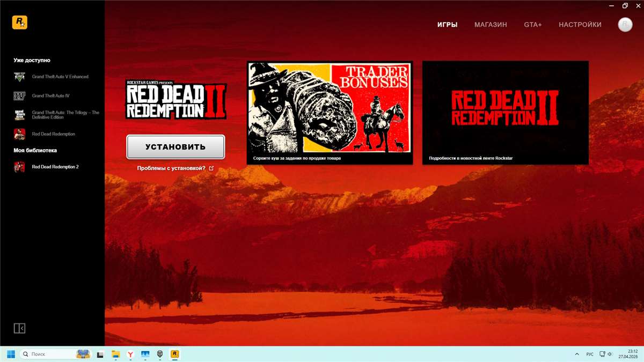Select the Grand Theft Auto IV icon
644x362 pixels.
pos(19,96)
